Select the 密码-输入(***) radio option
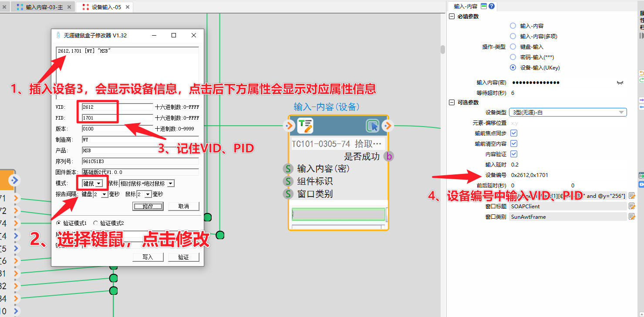 513,57
